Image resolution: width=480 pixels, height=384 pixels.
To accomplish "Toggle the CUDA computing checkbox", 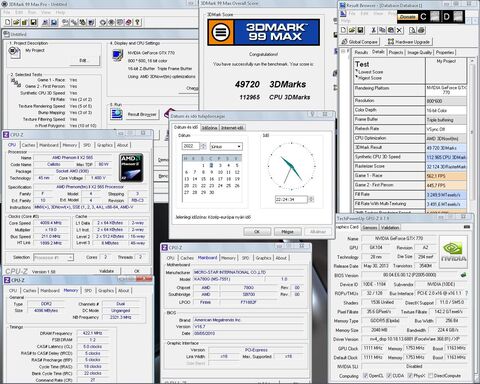I will tap(389, 375).
